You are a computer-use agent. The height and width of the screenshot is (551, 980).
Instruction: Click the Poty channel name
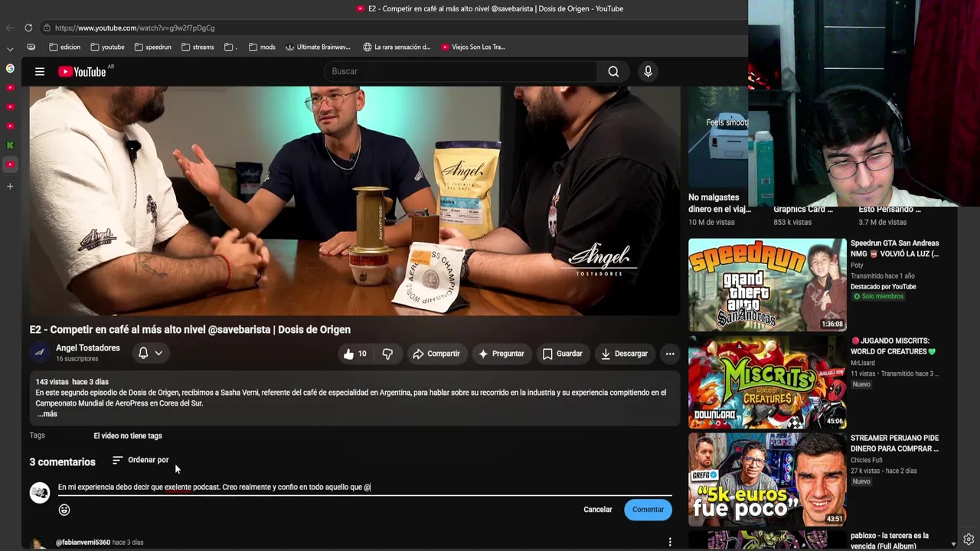click(857, 266)
